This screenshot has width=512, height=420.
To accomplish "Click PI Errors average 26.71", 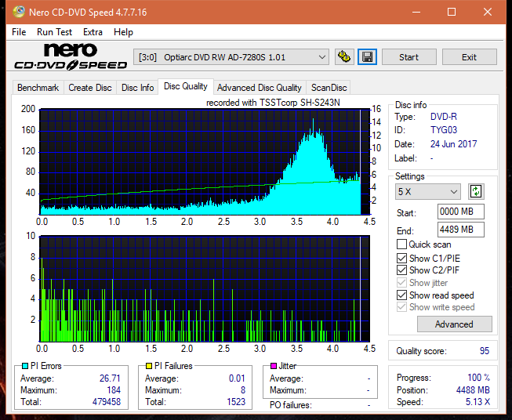I will 110,378.
